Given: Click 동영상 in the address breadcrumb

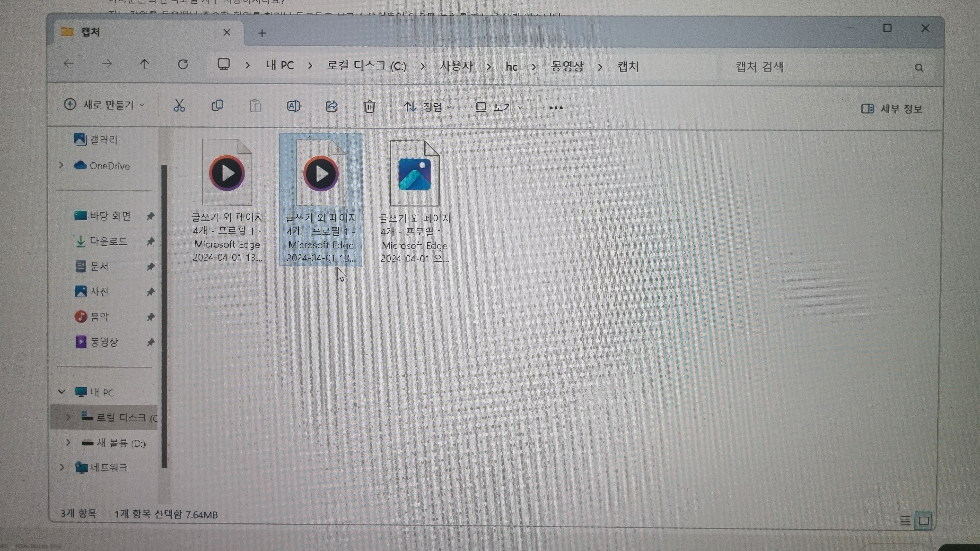Looking at the screenshot, I should click(567, 67).
